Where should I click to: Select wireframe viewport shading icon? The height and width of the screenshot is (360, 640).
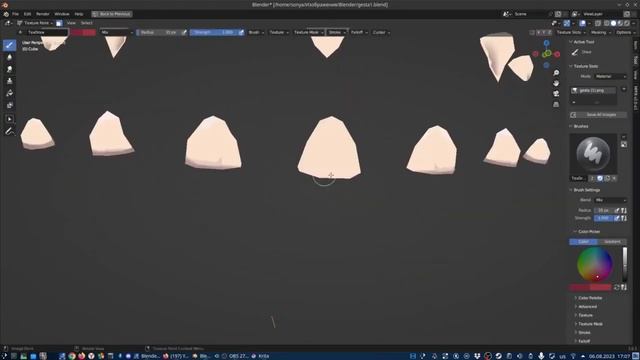point(607,23)
